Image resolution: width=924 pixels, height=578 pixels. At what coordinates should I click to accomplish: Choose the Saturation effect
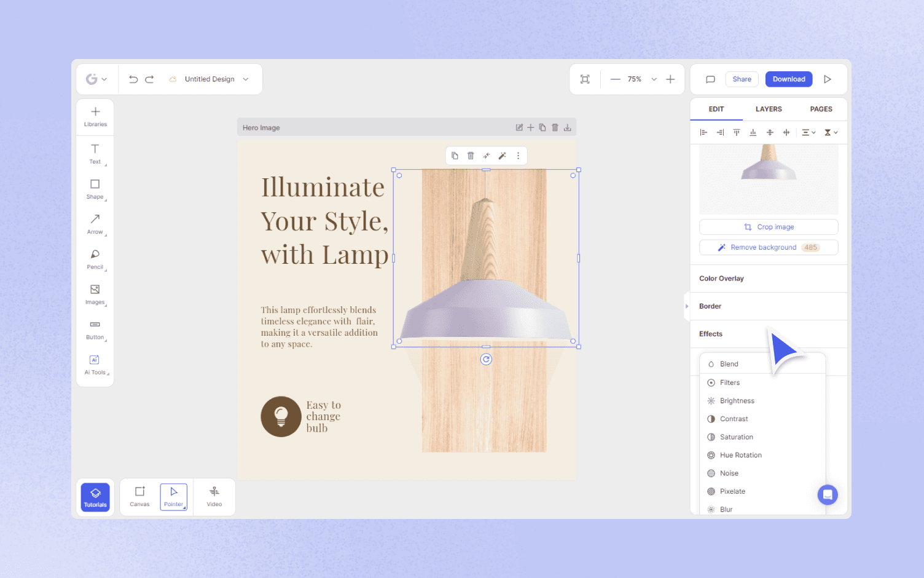tap(762, 437)
